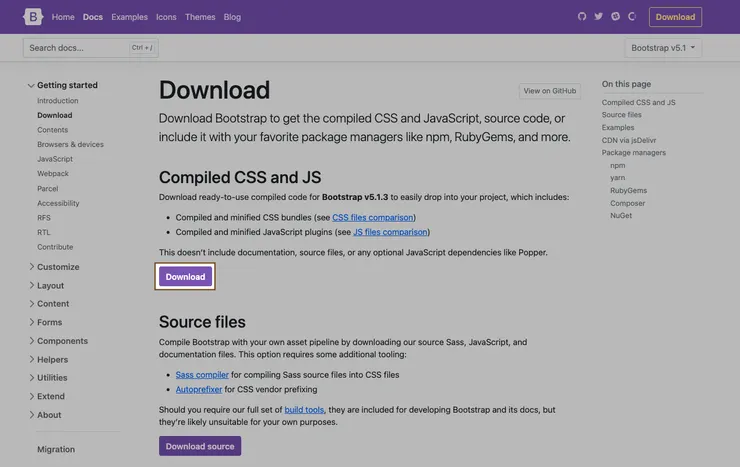Expand the Helpers section

48,359
